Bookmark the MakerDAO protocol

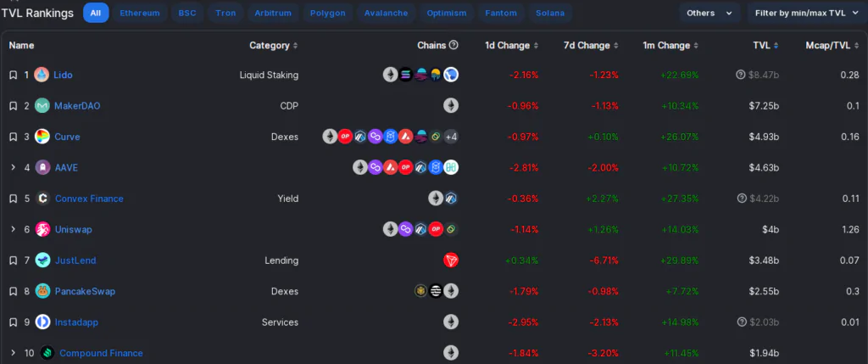coord(13,106)
